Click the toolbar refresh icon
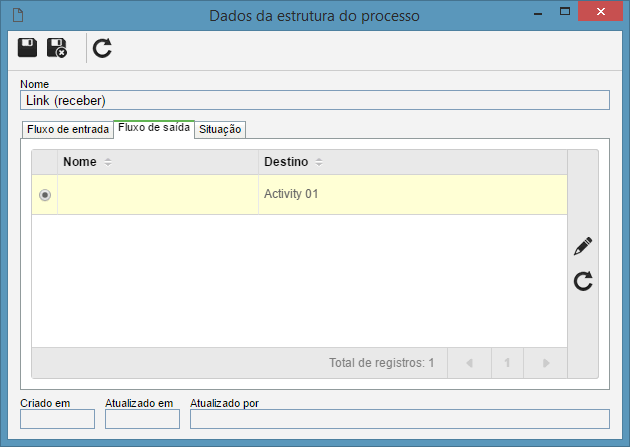This screenshot has width=630, height=447. tap(102, 48)
